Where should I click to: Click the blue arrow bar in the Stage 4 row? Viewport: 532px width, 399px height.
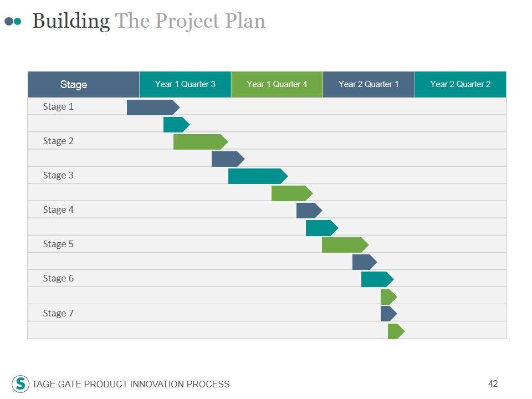tap(308, 211)
